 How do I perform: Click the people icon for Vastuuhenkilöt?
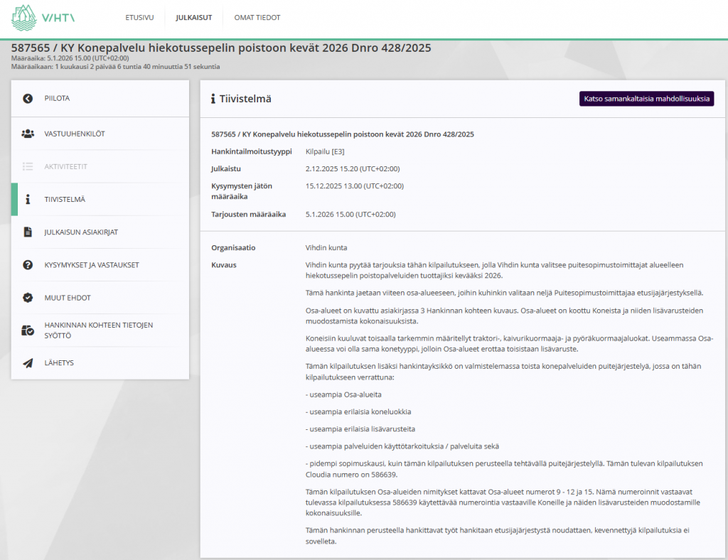28,134
